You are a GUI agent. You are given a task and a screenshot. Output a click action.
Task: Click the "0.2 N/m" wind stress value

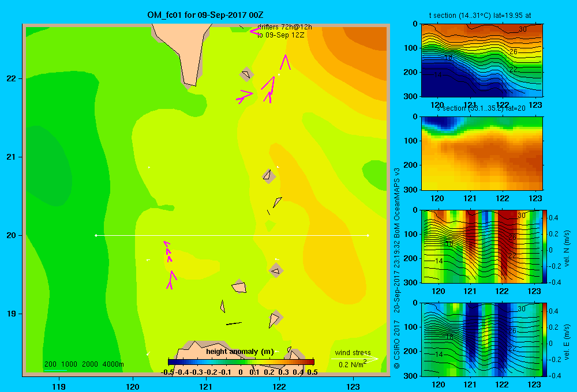(x=351, y=365)
